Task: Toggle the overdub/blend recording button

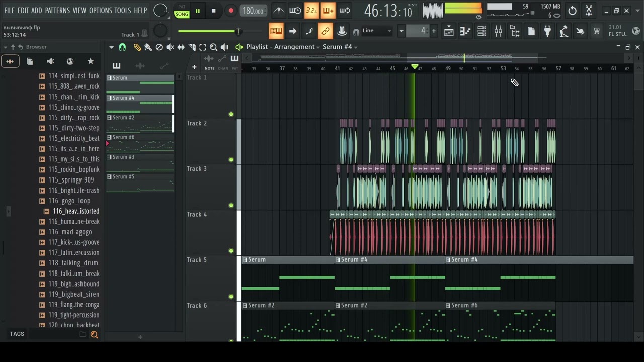Action: coord(328,11)
